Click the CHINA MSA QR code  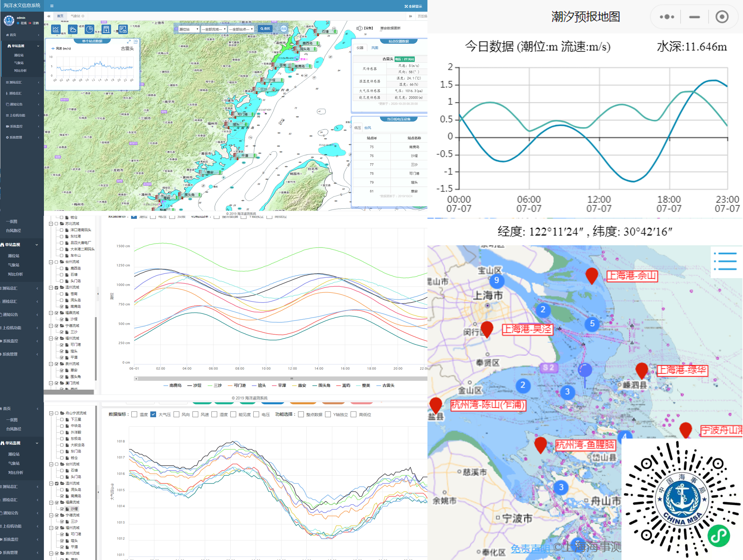pos(682,499)
